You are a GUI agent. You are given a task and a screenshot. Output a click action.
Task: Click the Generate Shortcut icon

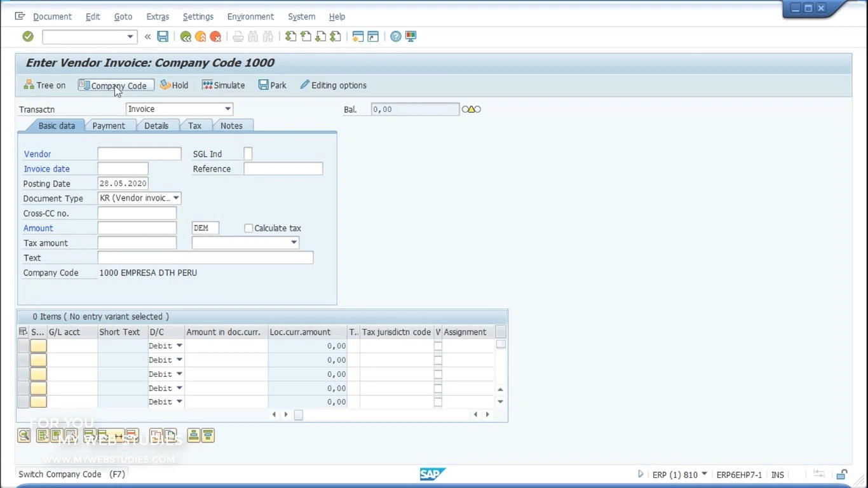click(x=373, y=37)
